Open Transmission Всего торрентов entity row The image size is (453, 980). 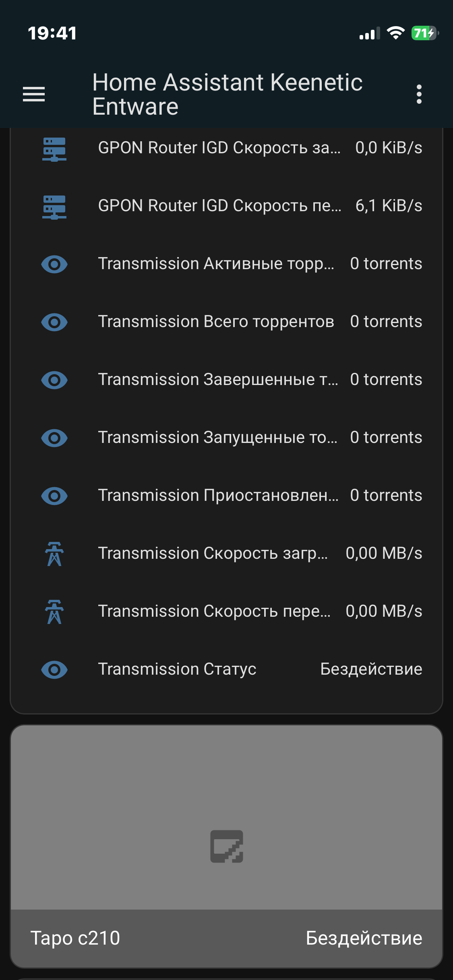click(x=216, y=322)
